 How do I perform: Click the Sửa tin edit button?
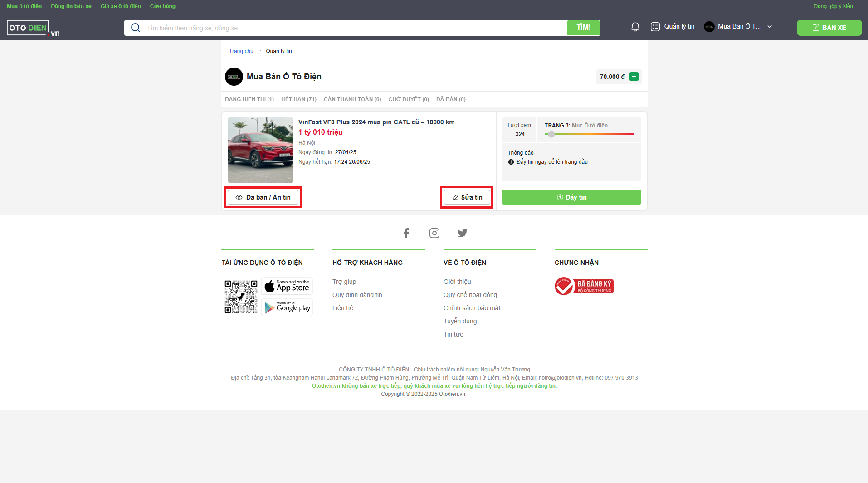(x=467, y=197)
